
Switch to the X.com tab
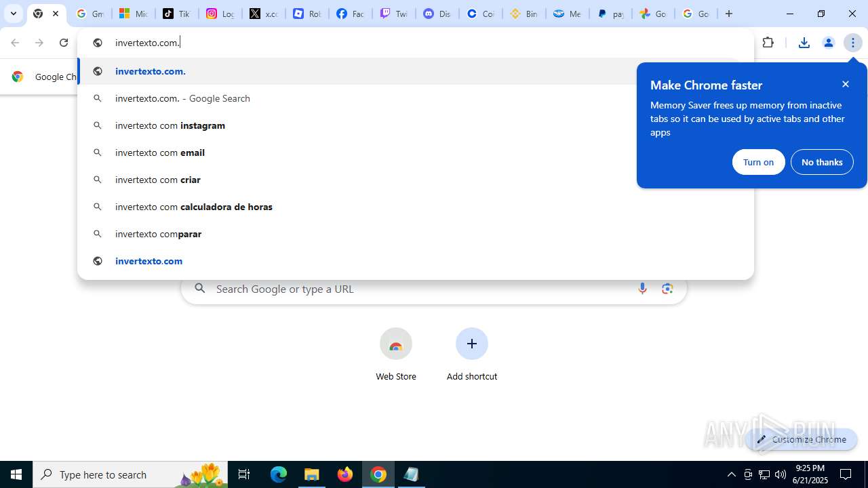[263, 14]
